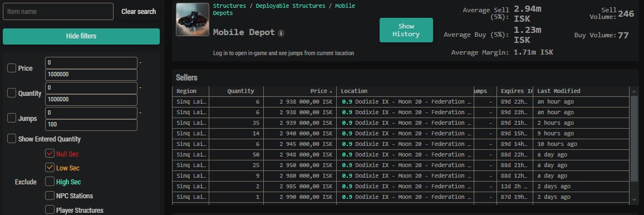Sort sellers by Price column header

pos(300,91)
